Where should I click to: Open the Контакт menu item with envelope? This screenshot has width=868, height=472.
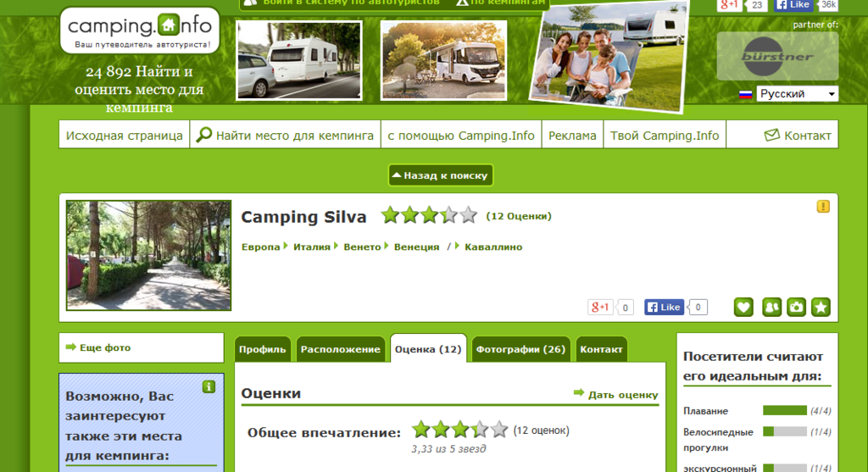click(797, 135)
